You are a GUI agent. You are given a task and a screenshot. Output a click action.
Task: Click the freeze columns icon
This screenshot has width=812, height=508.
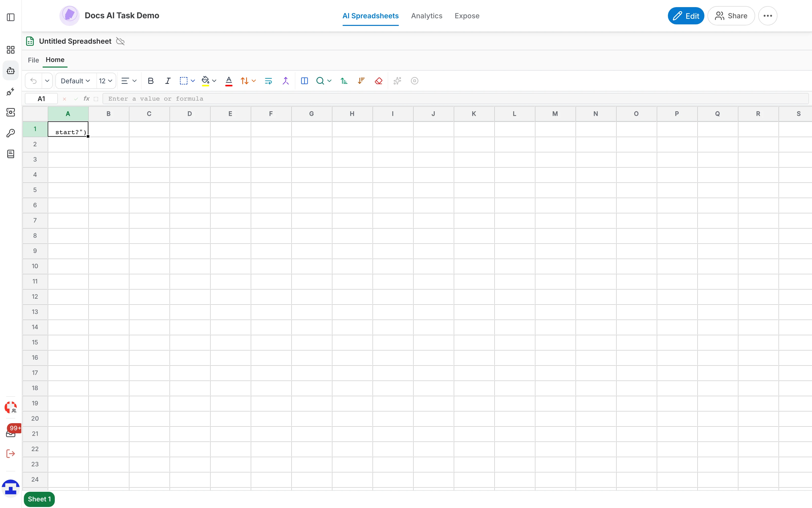click(304, 81)
